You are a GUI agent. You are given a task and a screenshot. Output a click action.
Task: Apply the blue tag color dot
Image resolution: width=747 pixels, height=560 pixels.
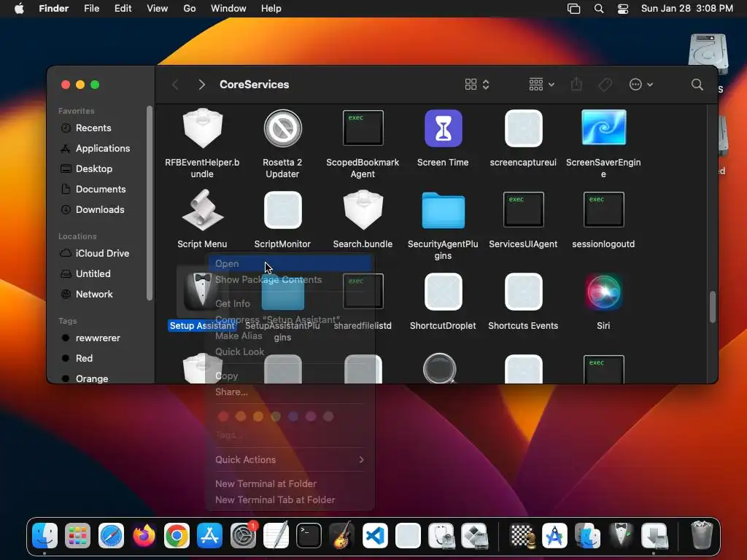click(x=293, y=416)
